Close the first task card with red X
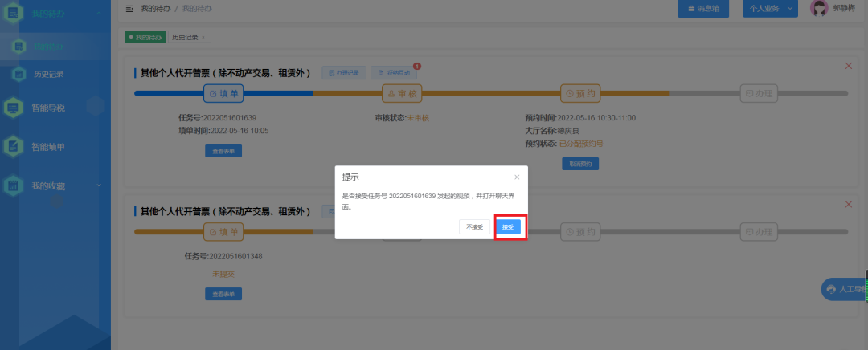 [x=848, y=66]
